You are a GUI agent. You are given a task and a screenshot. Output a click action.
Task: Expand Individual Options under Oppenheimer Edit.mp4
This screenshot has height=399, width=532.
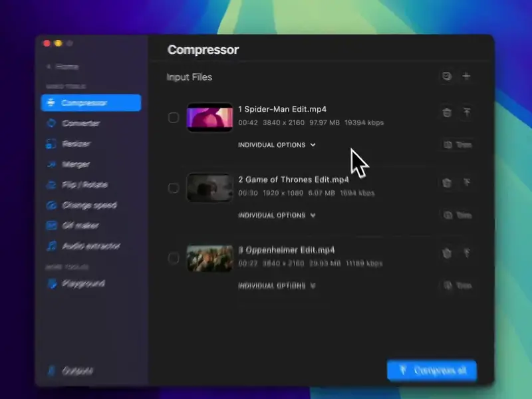point(277,286)
